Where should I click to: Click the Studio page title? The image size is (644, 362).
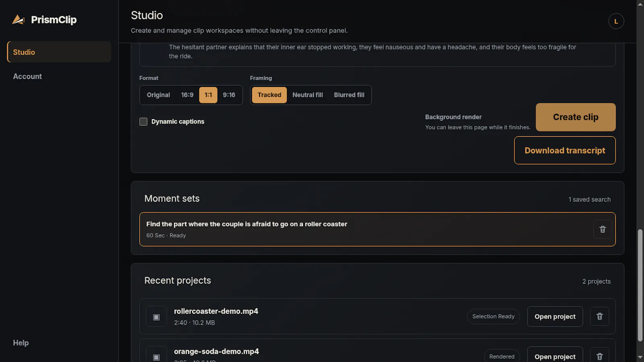pos(147,15)
